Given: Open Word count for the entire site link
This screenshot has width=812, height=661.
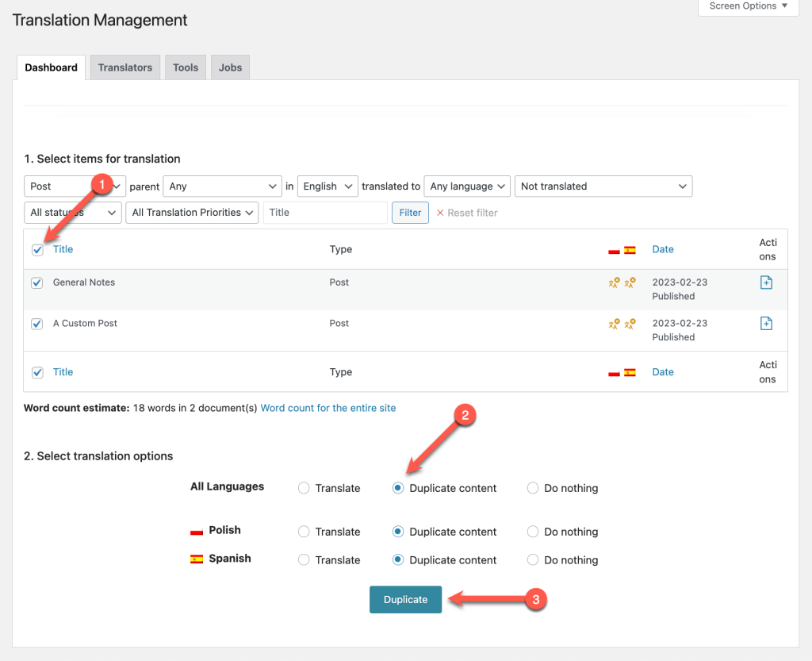Looking at the screenshot, I should click(x=327, y=408).
